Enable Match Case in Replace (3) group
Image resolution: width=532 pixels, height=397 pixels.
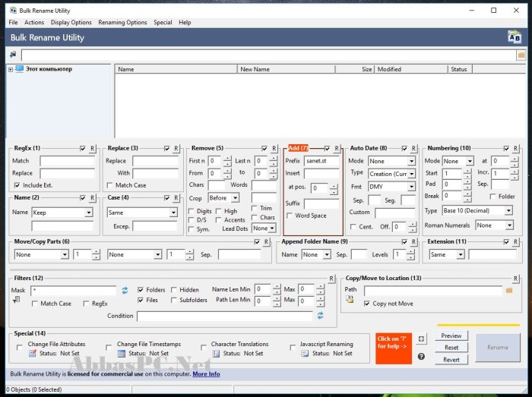coord(109,185)
